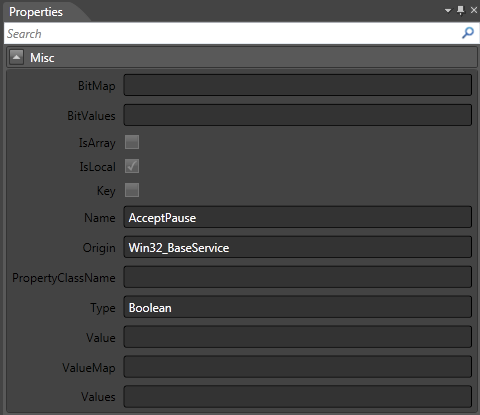Viewport: 480px width, 415px height.
Task: Collapse the Misc section
Action: (x=16, y=57)
